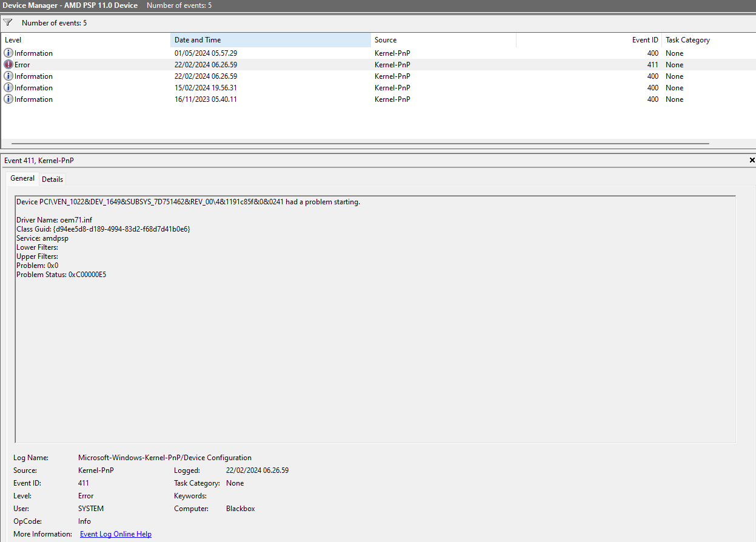Click the info icon in the 15/02/2024 row
756x542 pixels.
pos(8,88)
